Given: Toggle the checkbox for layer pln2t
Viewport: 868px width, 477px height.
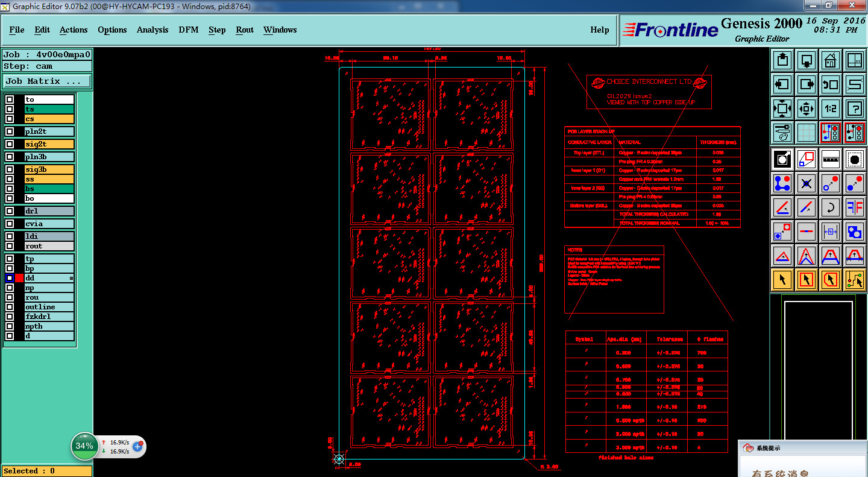Looking at the screenshot, I should coord(10,131).
